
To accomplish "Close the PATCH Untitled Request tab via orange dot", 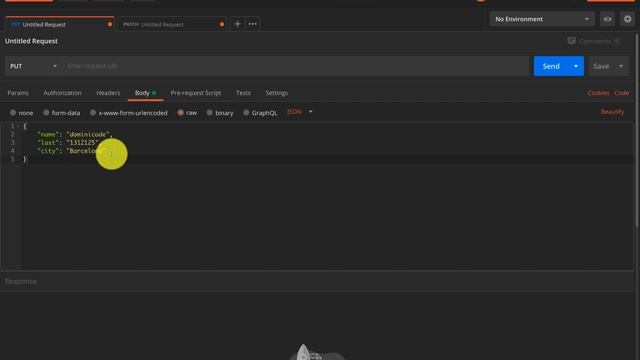I will tap(222, 24).
